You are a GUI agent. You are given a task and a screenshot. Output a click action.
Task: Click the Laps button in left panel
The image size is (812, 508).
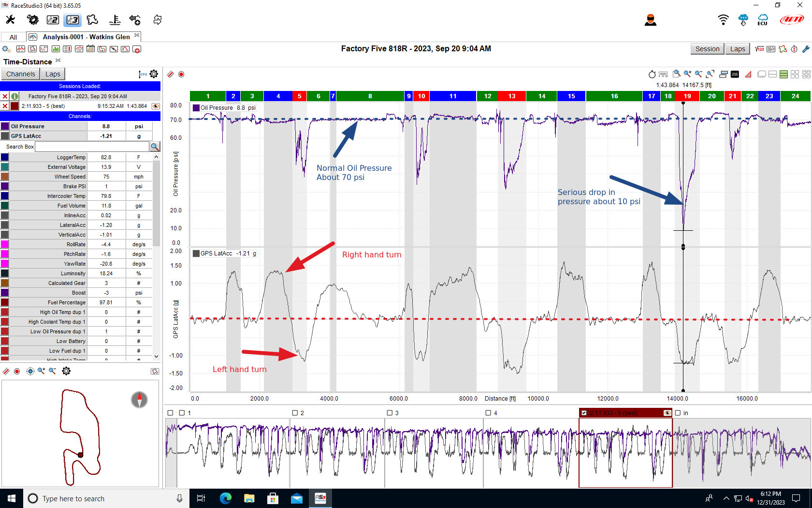[53, 74]
